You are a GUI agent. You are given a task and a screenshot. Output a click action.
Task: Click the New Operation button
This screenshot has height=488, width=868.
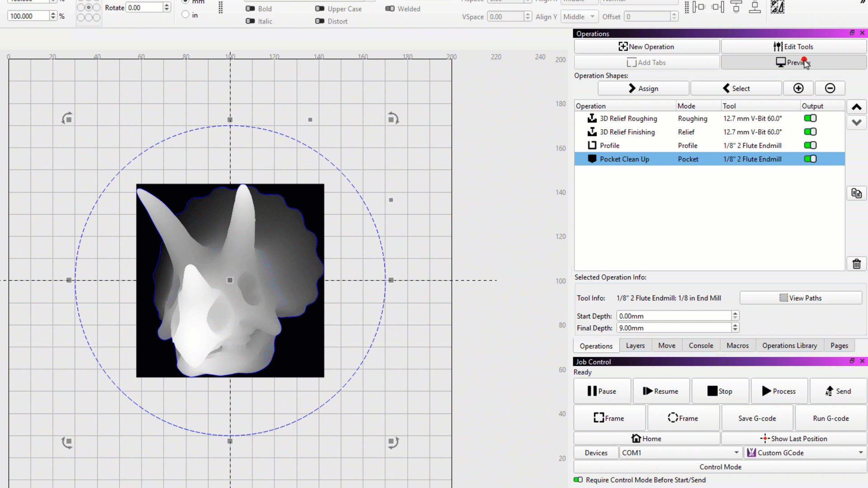pyautogui.click(x=646, y=47)
